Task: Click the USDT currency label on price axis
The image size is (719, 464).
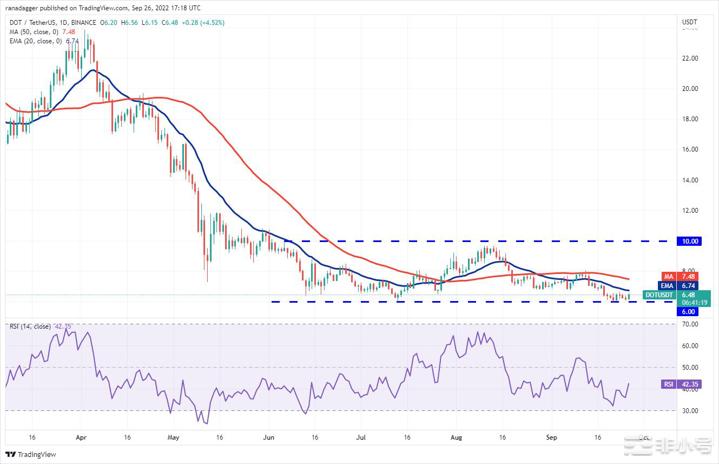Action: coord(689,21)
